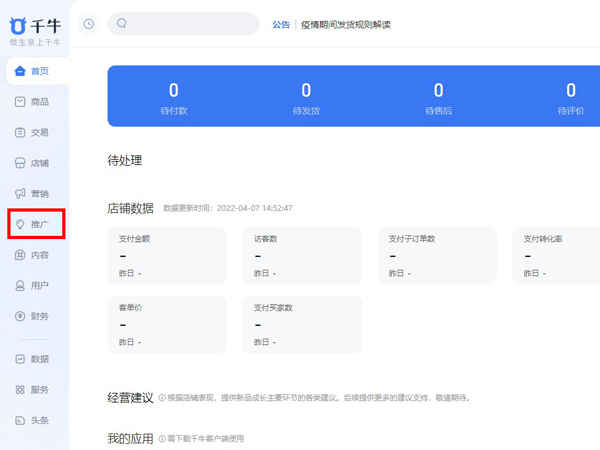Open the clock history icon
Viewport: 600px width, 450px height.
pos(89,24)
